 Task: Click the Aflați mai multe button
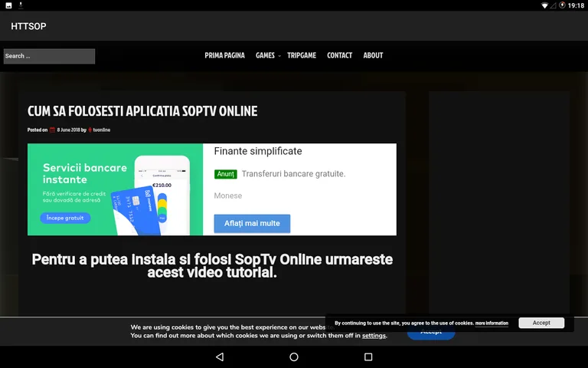252,223
